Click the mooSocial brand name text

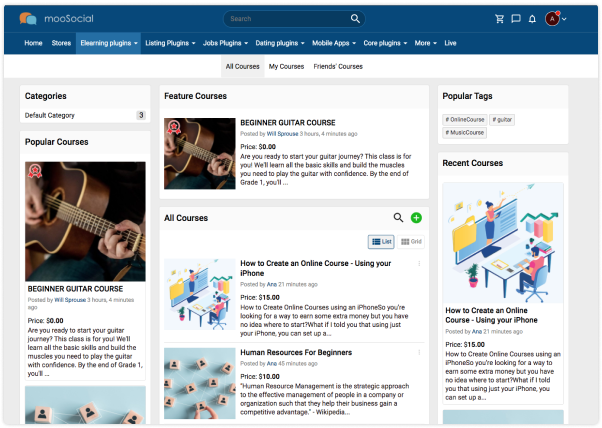click(x=69, y=18)
